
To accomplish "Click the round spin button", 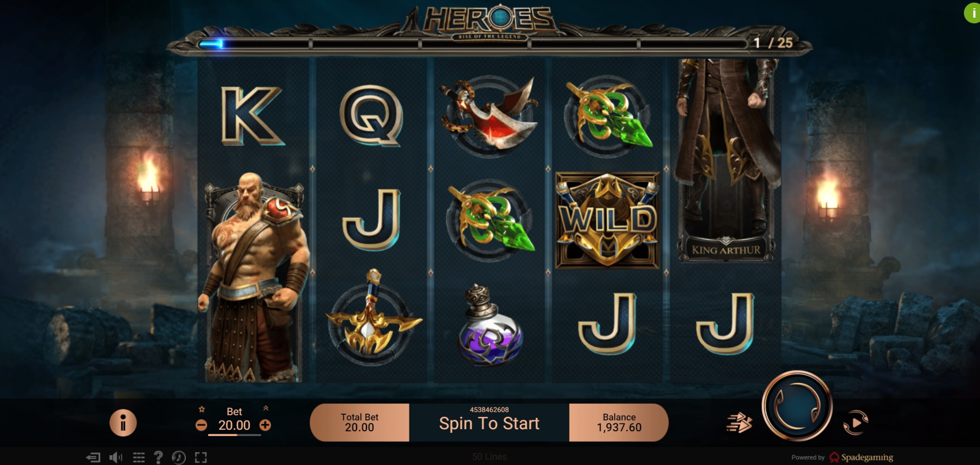I will (797, 406).
